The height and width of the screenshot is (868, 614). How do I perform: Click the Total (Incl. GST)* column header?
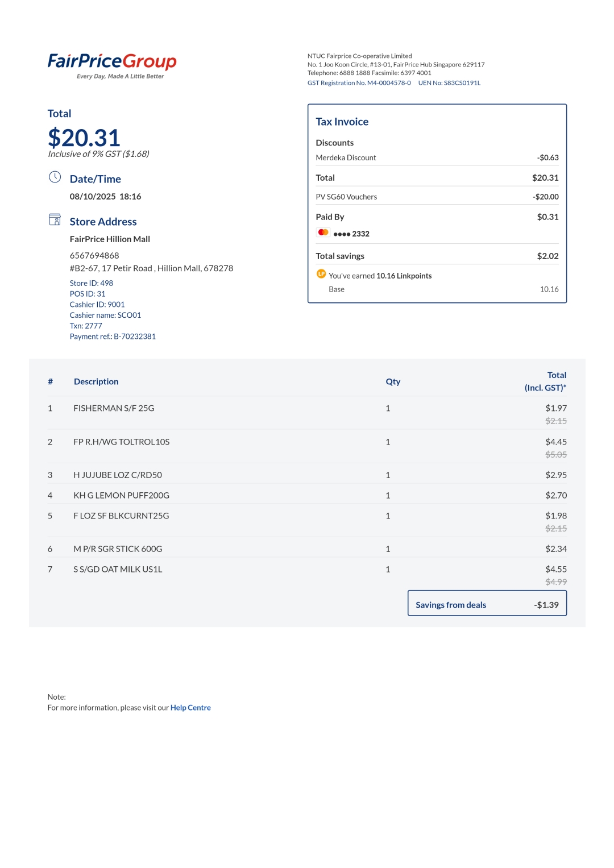tap(546, 381)
